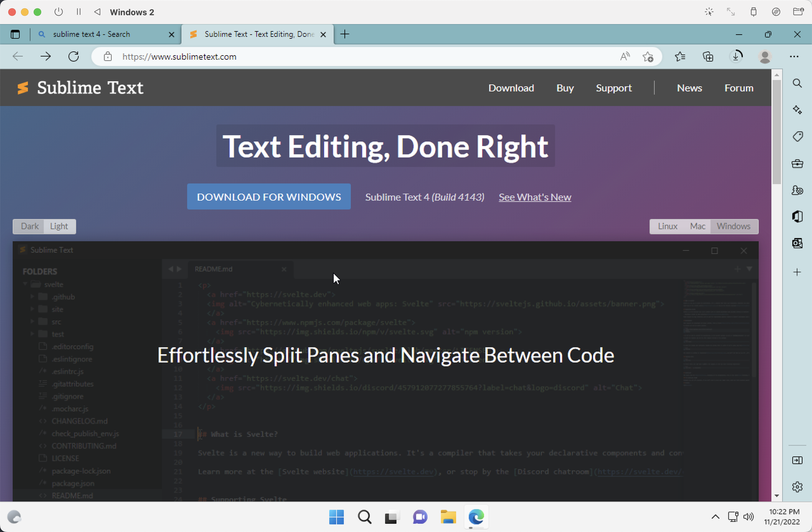Click the DOWNLOAD FOR WINDOWS button

coord(268,196)
